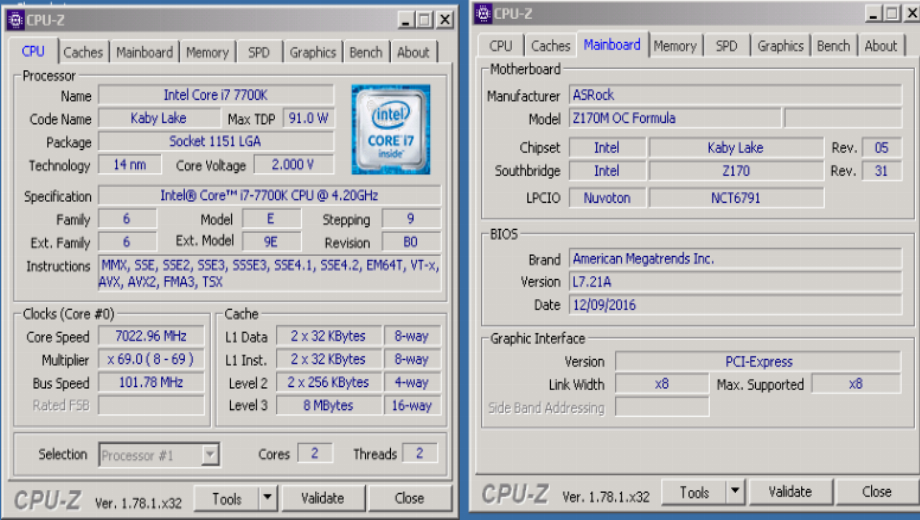Open Tools dropdown arrow in left window
The height and width of the screenshot is (520, 920).
pos(267,498)
